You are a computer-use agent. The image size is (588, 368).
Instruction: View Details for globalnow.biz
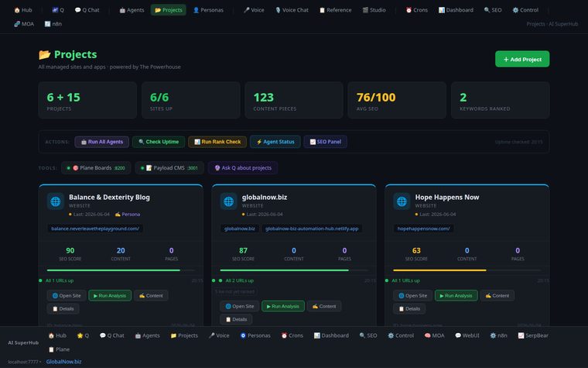(x=236, y=319)
